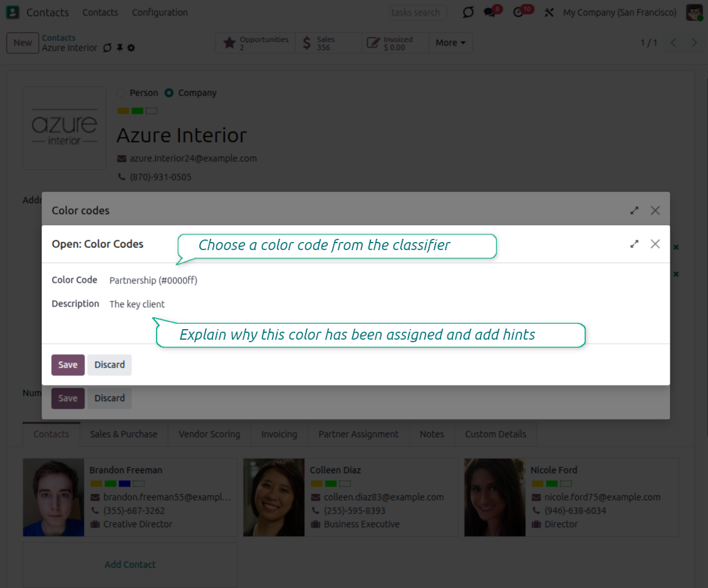This screenshot has width=708, height=588.
Task: Expand the Open: Color Codes dialog fullscreen
Action: pos(634,244)
